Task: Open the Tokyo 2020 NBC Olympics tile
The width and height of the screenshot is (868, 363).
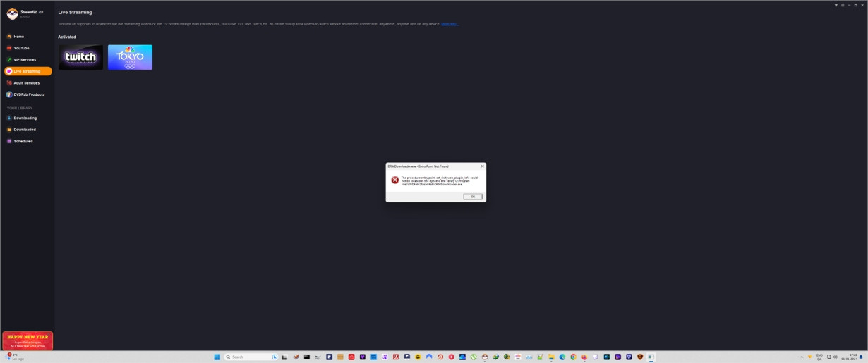Action: tap(130, 57)
